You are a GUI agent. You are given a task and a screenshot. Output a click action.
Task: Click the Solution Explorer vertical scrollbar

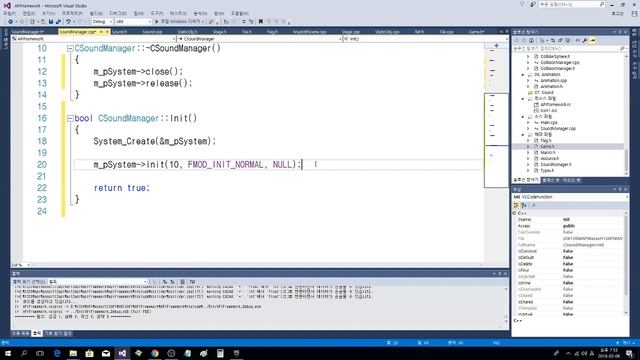point(627,115)
